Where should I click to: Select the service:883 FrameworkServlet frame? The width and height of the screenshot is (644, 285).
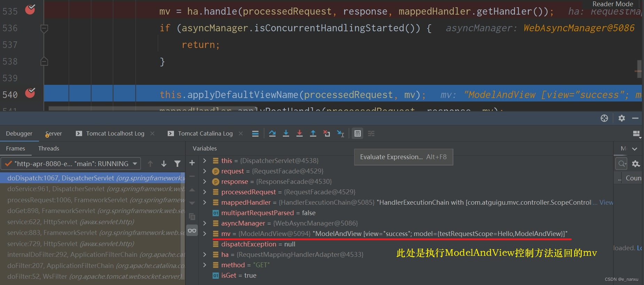[92, 233]
